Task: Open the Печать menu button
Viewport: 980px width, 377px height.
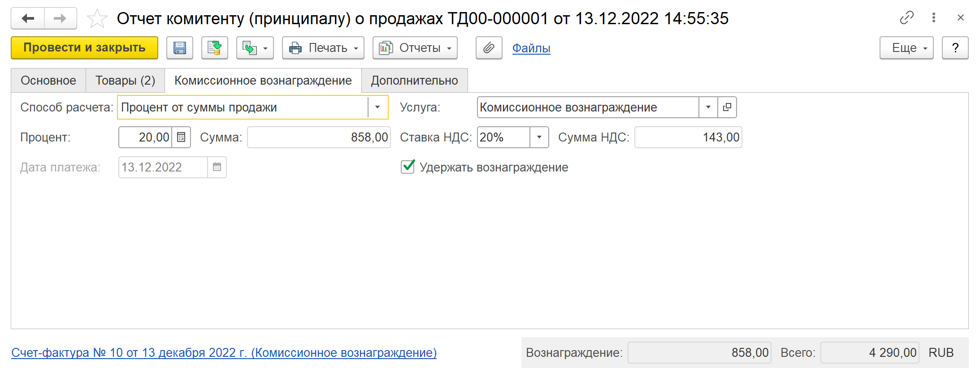Action: [323, 48]
